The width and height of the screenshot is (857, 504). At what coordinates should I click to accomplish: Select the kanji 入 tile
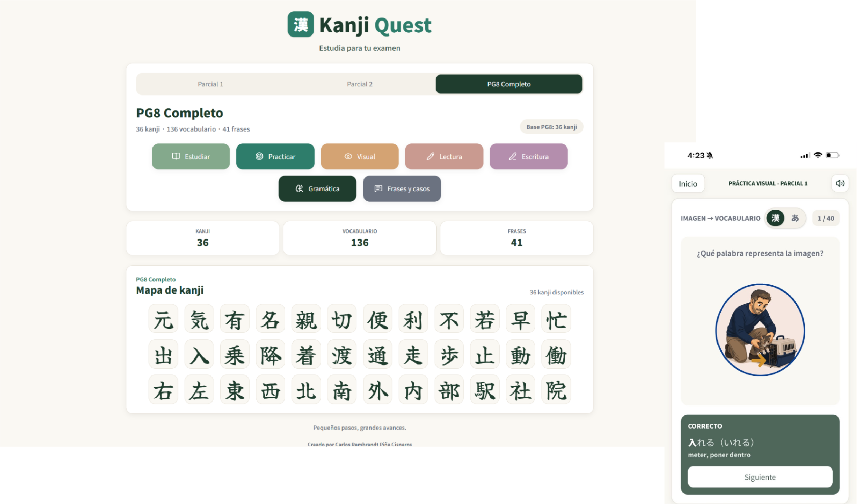point(199,354)
